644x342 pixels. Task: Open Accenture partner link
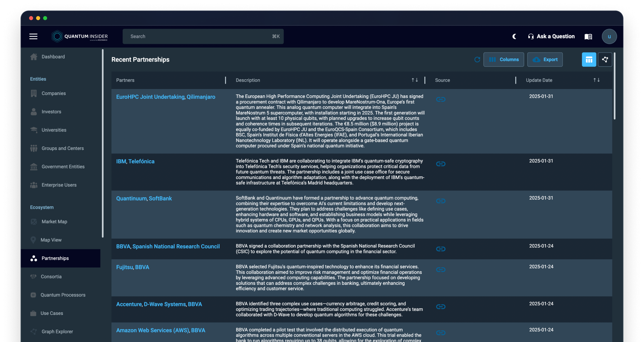pos(129,305)
